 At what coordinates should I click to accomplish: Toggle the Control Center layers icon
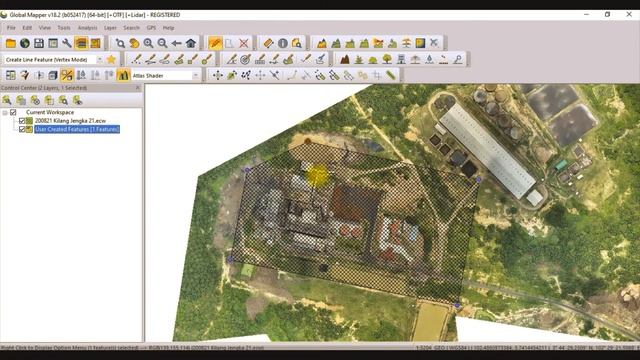[x=81, y=43]
